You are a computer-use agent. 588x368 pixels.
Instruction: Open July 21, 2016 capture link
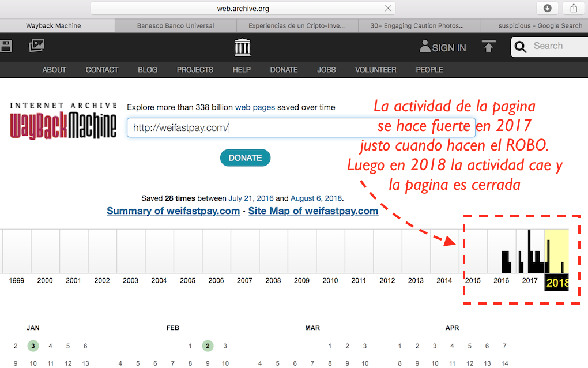pyautogui.click(x=251, y=198)
